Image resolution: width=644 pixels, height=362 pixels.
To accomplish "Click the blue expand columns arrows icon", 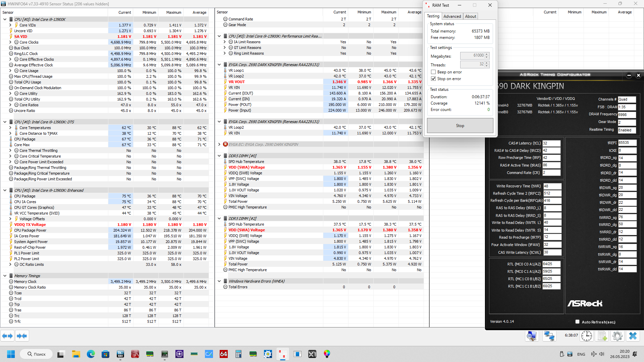I will pos(7,336).
